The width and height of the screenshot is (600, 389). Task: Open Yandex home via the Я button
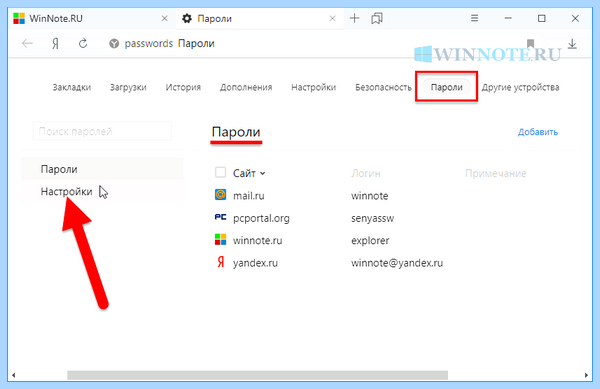(x=55, y=44)
